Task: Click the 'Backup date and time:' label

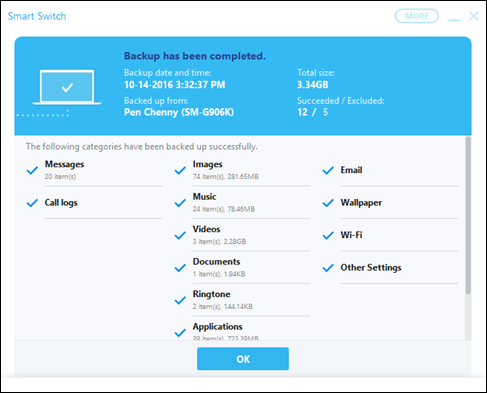Action: point(168,73)
